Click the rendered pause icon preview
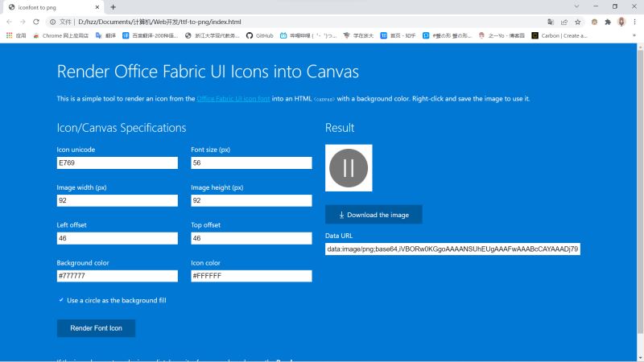The height and width of the screenshot is (362, 644). pyautogui.click(x=349, y=168)
